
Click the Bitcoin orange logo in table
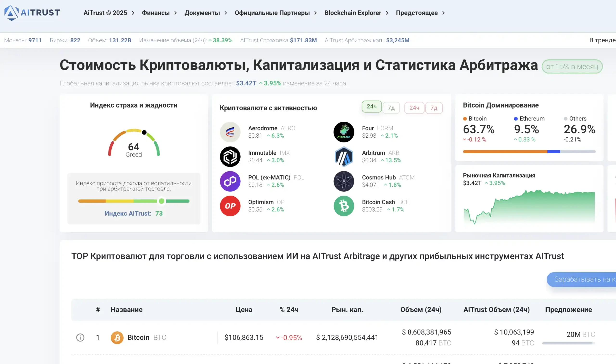pyautogui.click(x=117, y=338)
